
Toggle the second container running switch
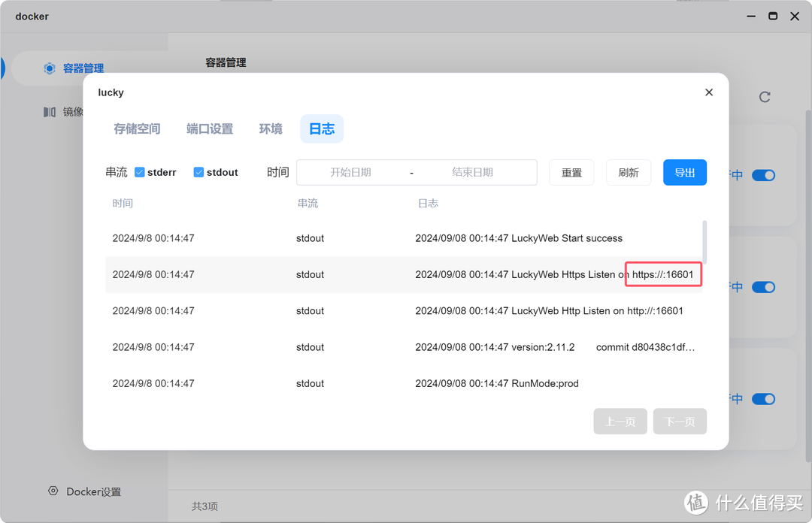pos(763,287)
